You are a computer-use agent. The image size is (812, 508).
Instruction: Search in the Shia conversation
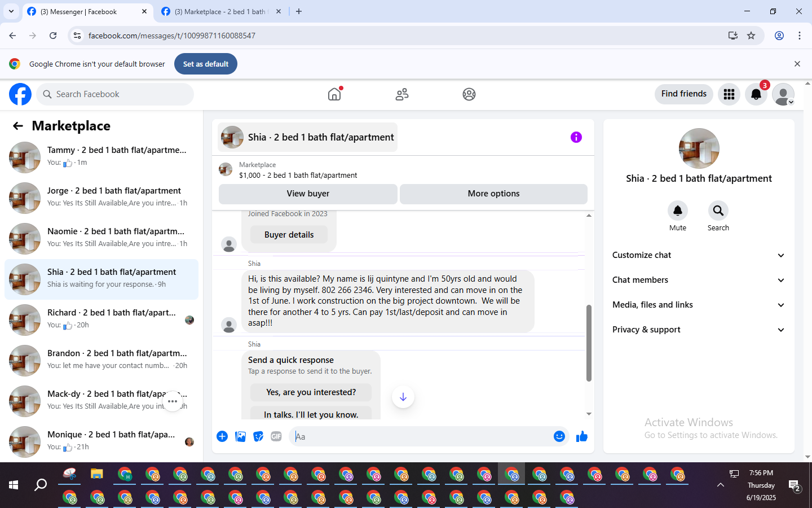click(x=718, y=211)
